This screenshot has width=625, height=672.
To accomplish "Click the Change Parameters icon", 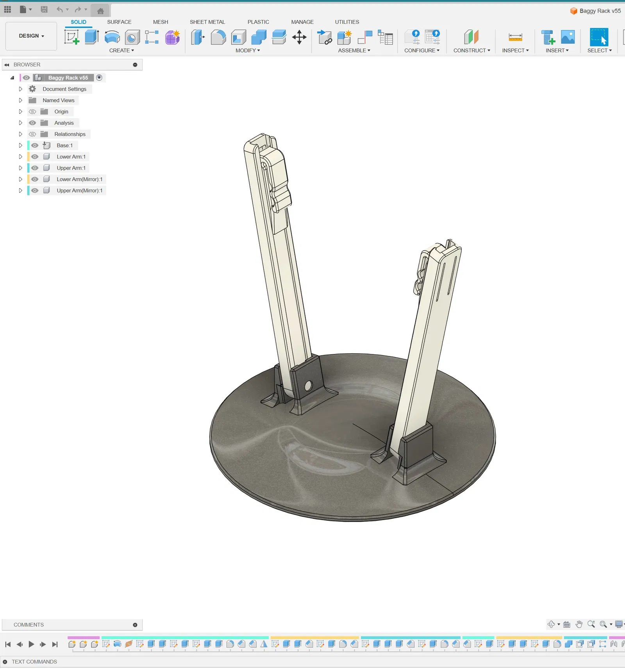I will click(412, 38).
